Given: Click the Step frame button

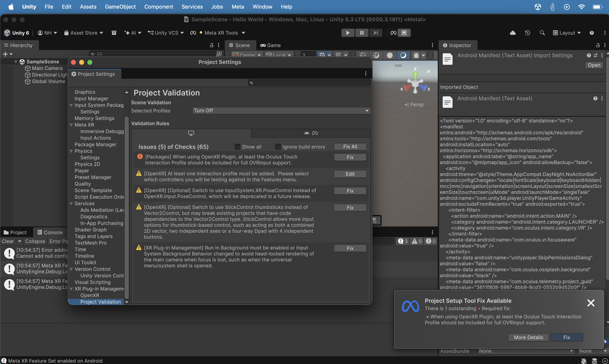Looking at the screenshot, I should point(376,33).
